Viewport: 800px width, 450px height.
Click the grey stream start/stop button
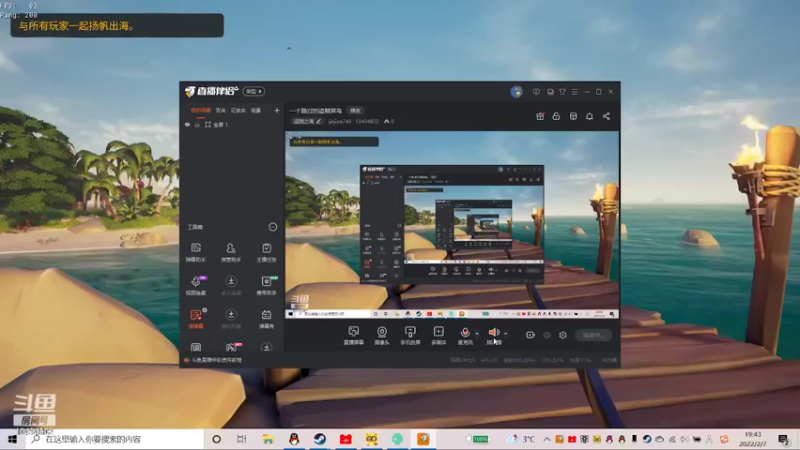coord(593,335)
